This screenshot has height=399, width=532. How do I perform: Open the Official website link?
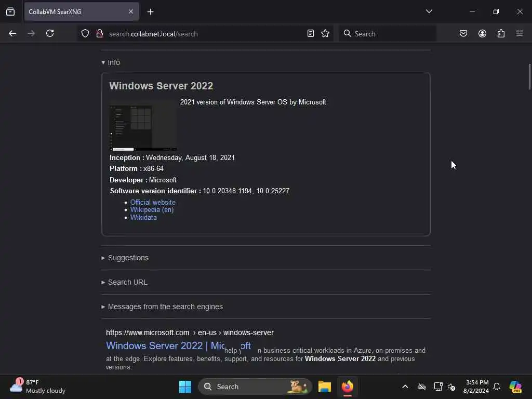[x=153, y=202]
